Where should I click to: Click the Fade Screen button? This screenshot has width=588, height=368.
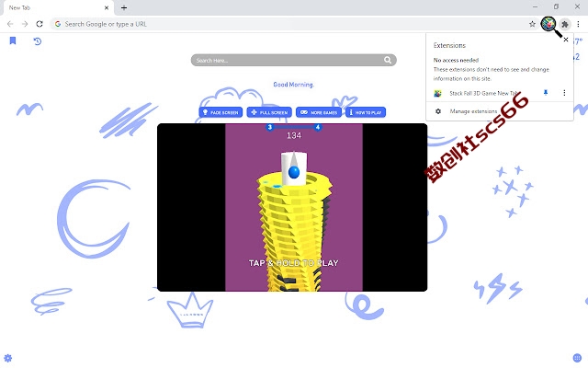(x=220, y=112)
